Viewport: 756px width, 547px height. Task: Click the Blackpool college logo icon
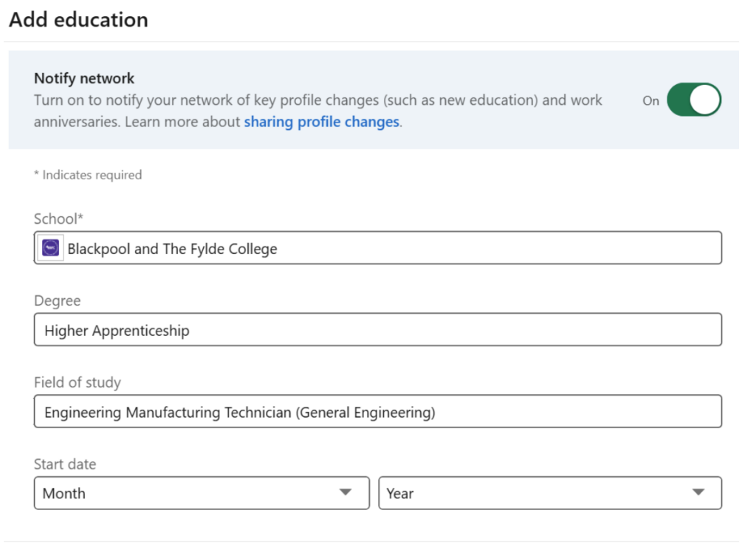(51, 249)
